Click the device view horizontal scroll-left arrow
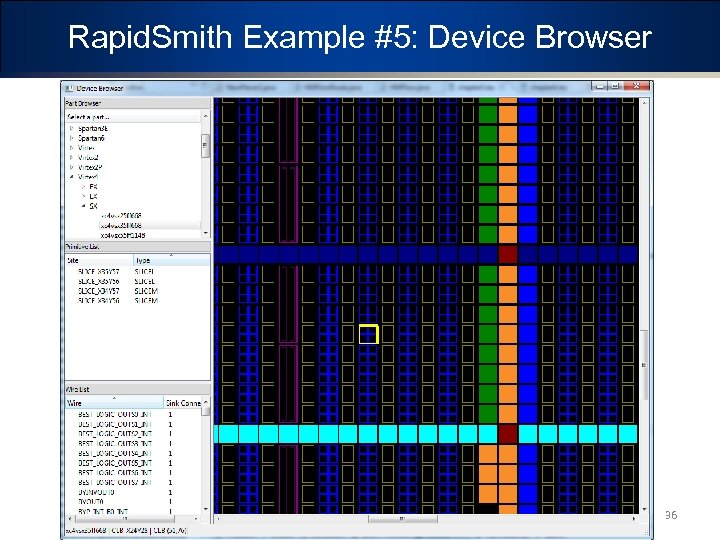The width and height of the screenshot is (720, 540). pos(218,519)
